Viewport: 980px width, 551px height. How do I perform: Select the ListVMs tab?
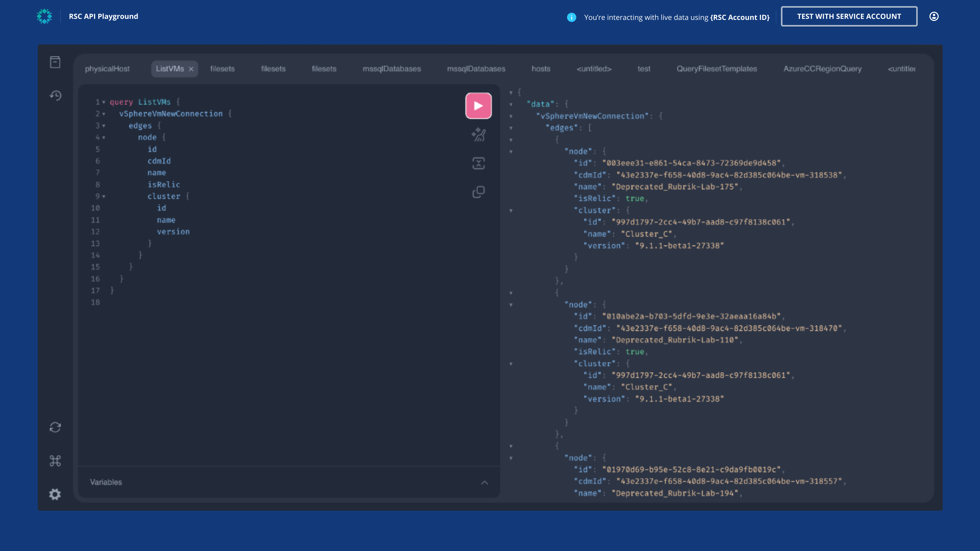click(x=170, y=69)
